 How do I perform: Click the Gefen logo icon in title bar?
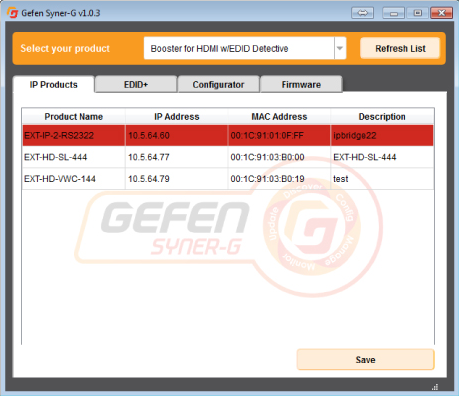coord(12,13)
